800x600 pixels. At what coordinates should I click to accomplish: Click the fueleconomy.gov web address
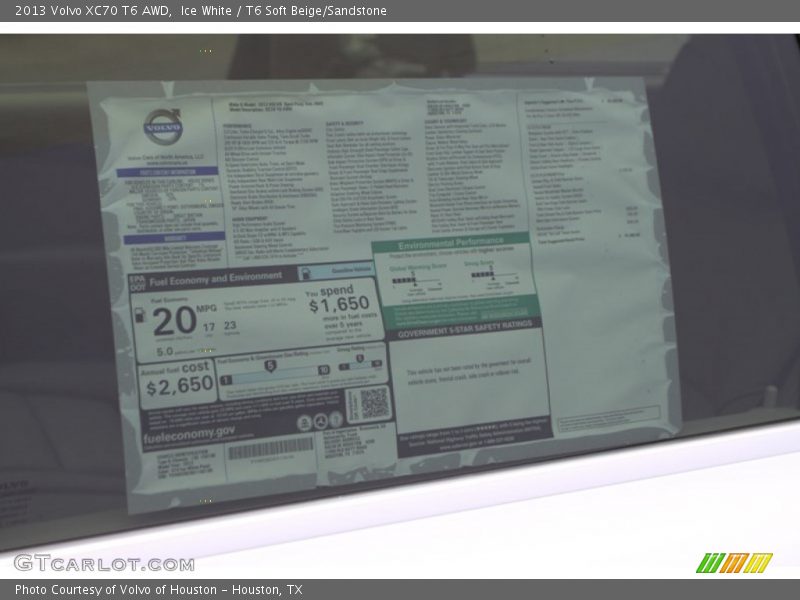[x=189, y=434]
